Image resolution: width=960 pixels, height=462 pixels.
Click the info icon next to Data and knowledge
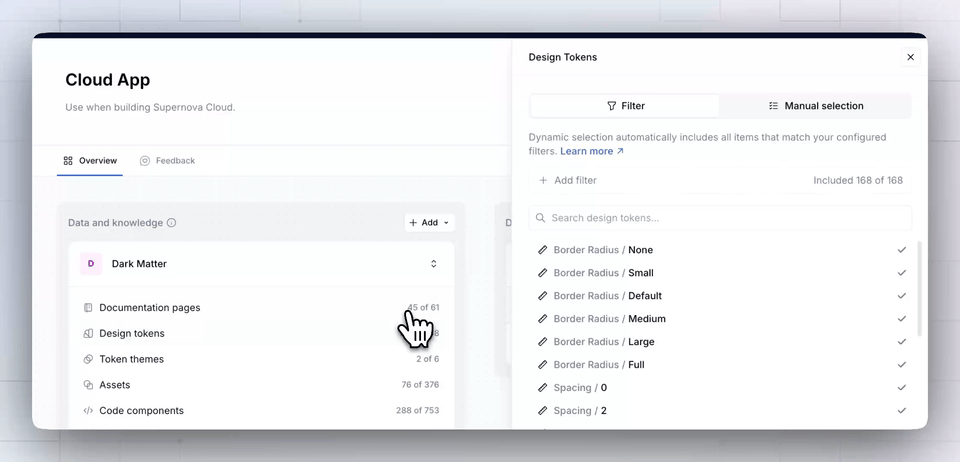coord(171,223)
